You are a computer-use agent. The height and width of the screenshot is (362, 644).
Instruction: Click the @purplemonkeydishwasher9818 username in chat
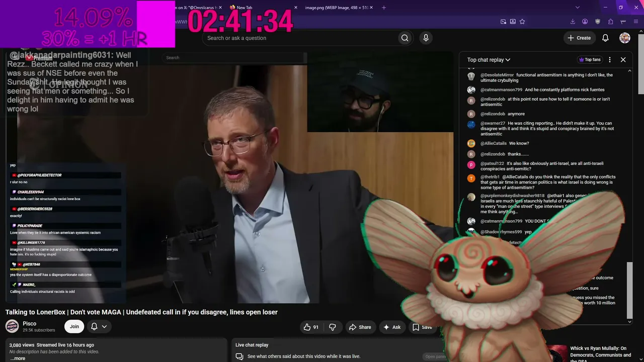(512, 196)
